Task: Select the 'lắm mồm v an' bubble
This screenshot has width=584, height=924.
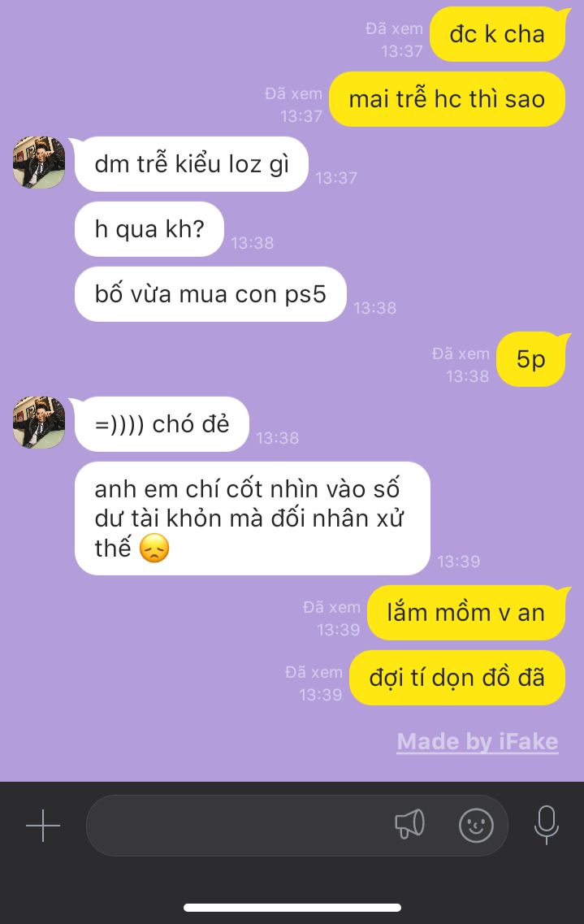Action: pos(465,613)
